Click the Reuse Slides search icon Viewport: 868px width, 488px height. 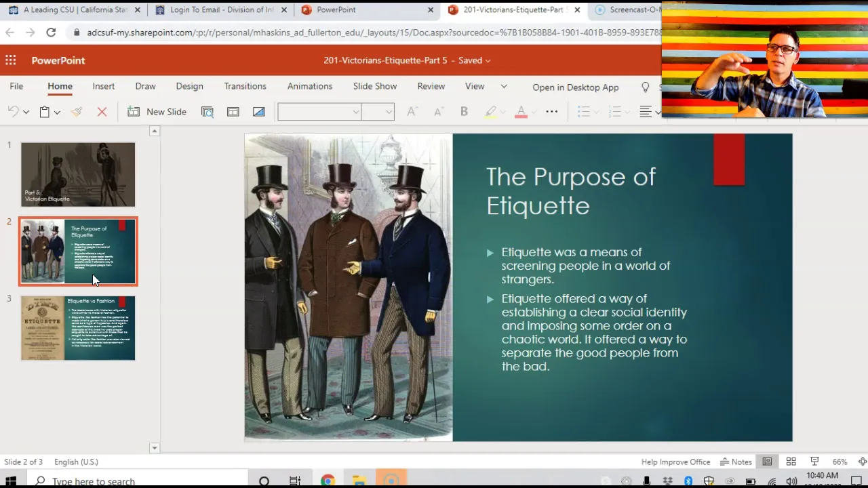click(208, 112)
